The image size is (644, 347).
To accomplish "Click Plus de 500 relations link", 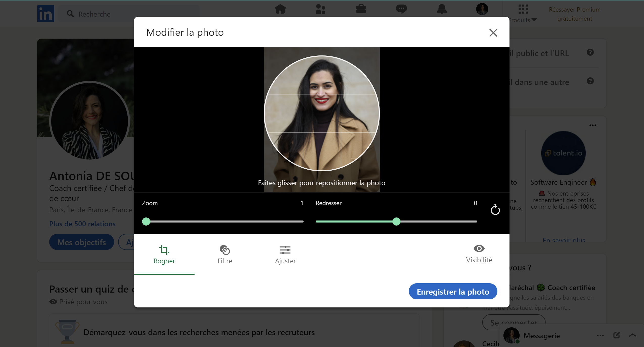I will tap(82, 224).
